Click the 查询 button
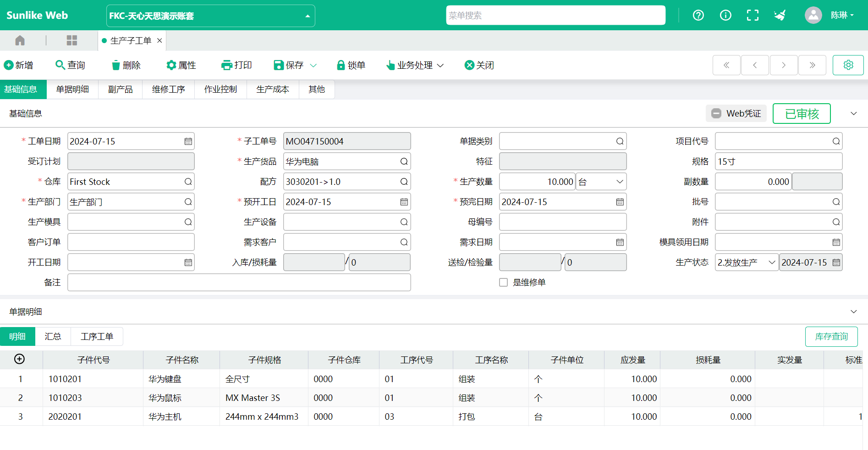 coord(70,66)
